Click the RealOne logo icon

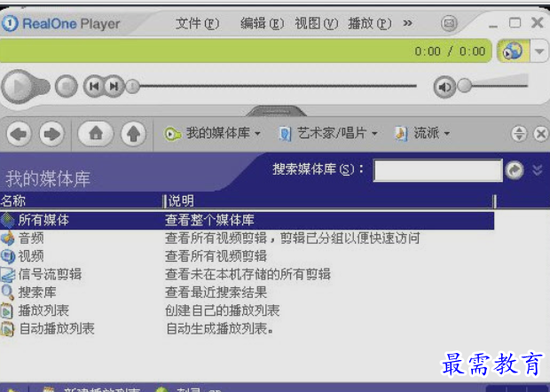[x=10, y=23]
